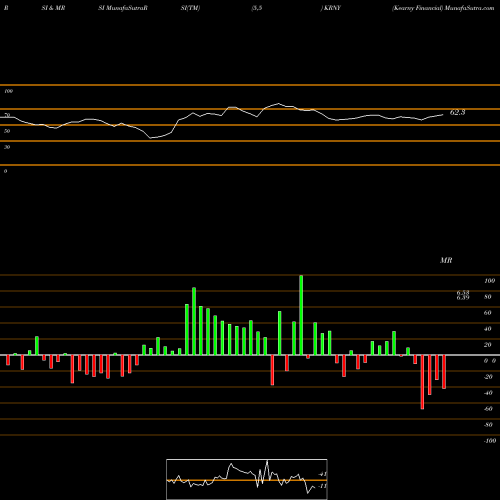
Task: Click the RSI axis label 100
Action: 8,91
